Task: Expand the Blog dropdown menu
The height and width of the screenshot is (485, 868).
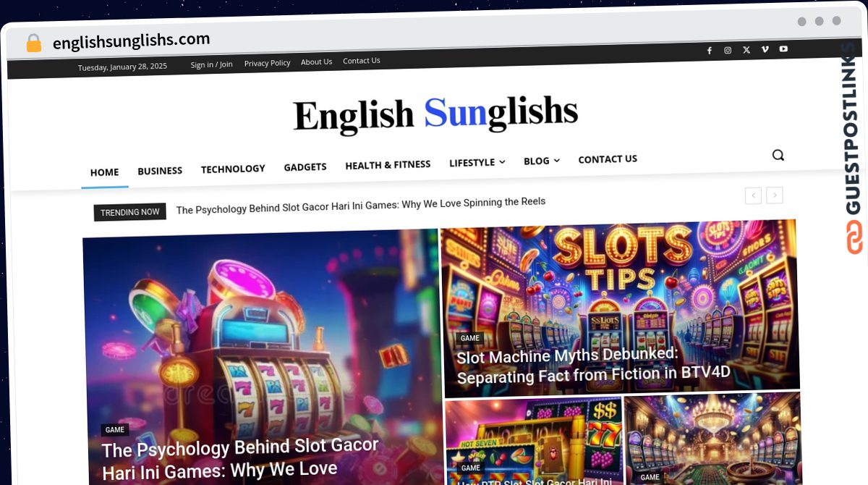Action: click(542, 161)
